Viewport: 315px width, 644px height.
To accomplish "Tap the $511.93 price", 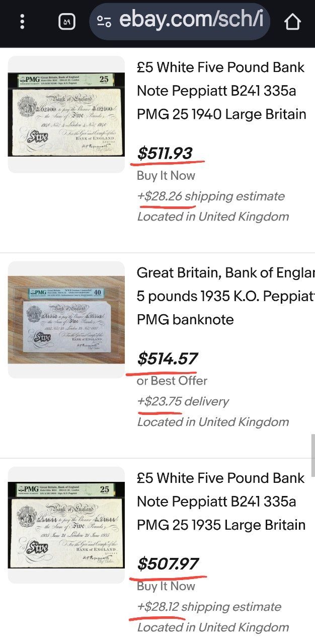I will pos(165,153).
